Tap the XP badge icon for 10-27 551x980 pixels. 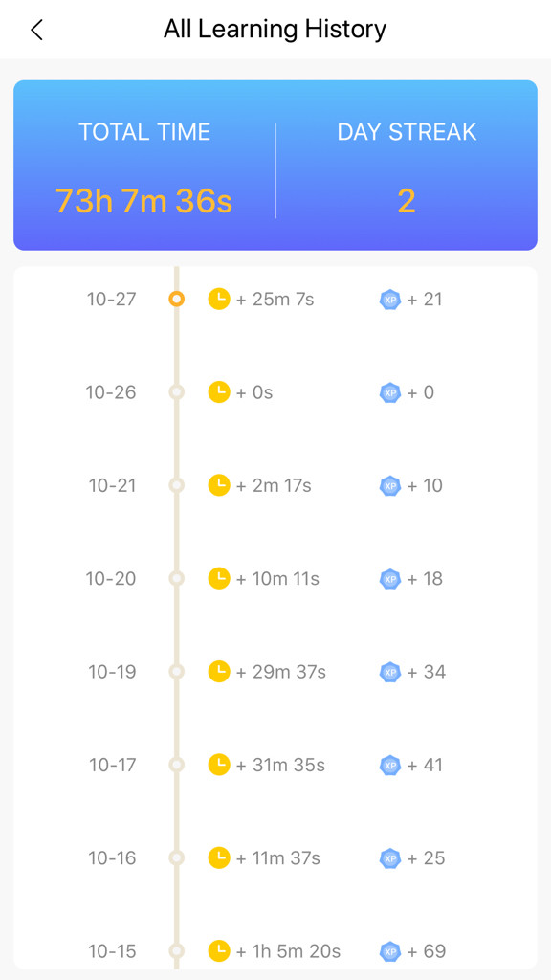tap(390, 300)
